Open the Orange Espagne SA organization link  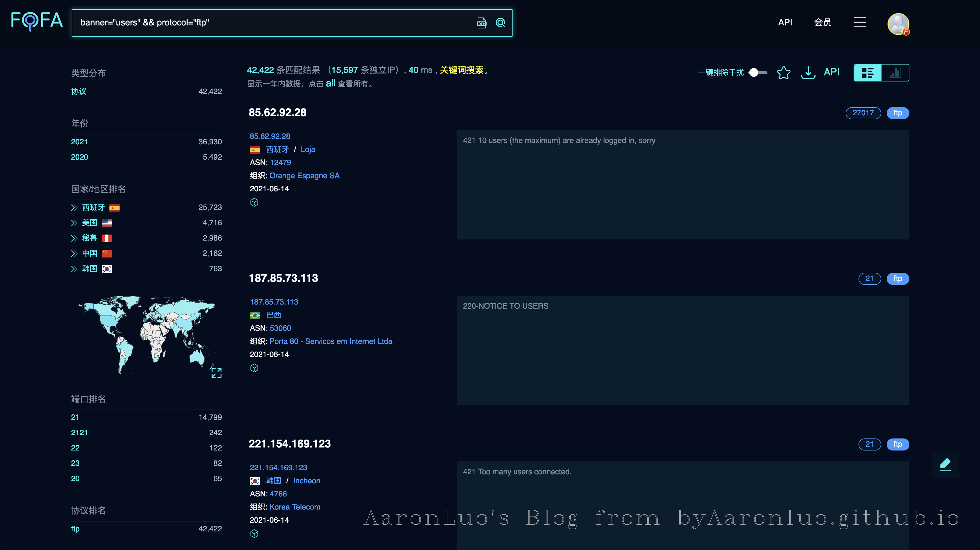pos(304,175)
